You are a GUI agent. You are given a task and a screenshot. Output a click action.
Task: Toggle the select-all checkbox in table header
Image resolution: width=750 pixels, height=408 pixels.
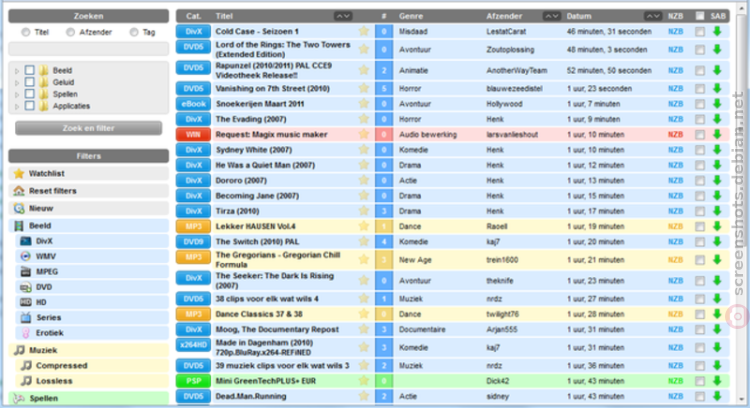[x=700, y=16]
